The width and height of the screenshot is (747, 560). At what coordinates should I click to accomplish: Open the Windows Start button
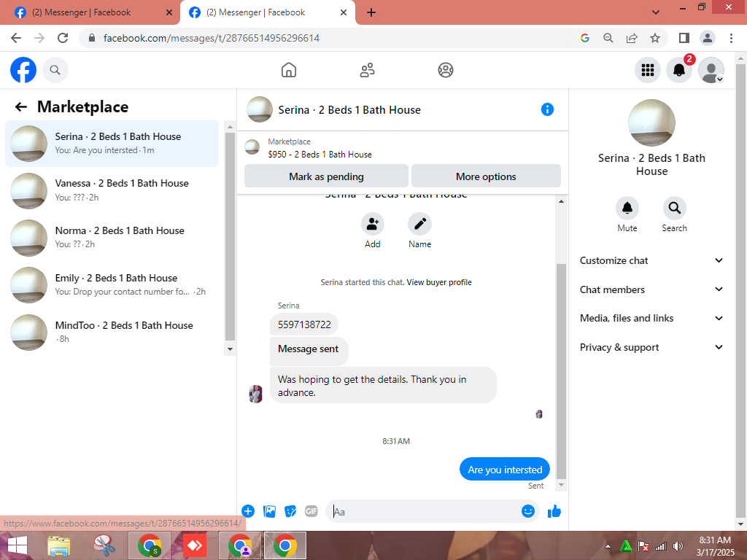pyautogui.click(x=18, y=545)
